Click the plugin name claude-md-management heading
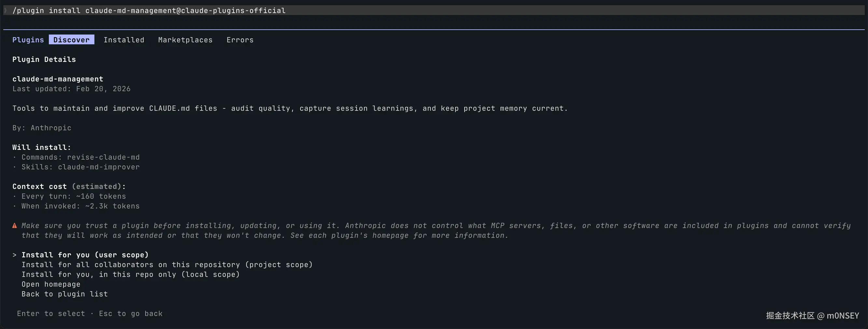 pos(58,79)
